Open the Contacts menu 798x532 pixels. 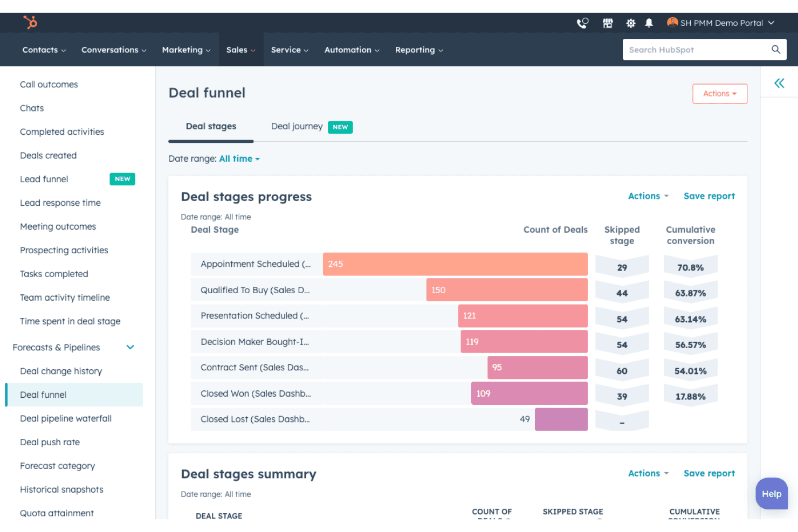coord(44,50)
